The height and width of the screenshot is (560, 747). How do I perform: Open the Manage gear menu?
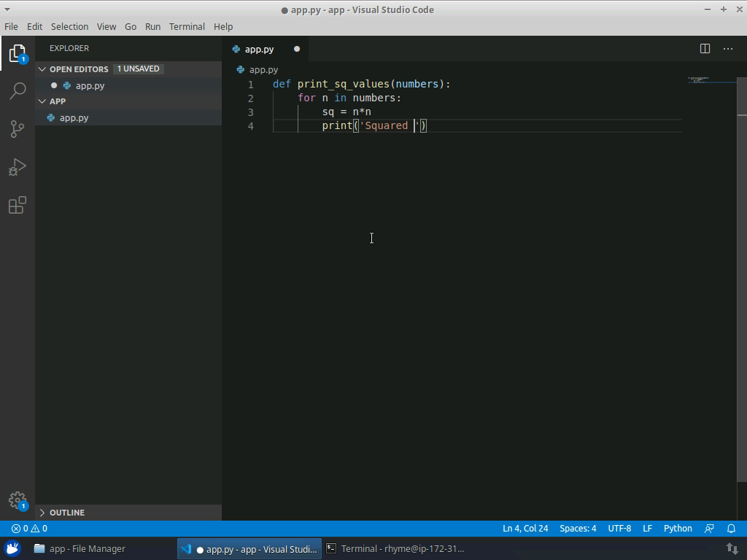(x=17, y=501)
